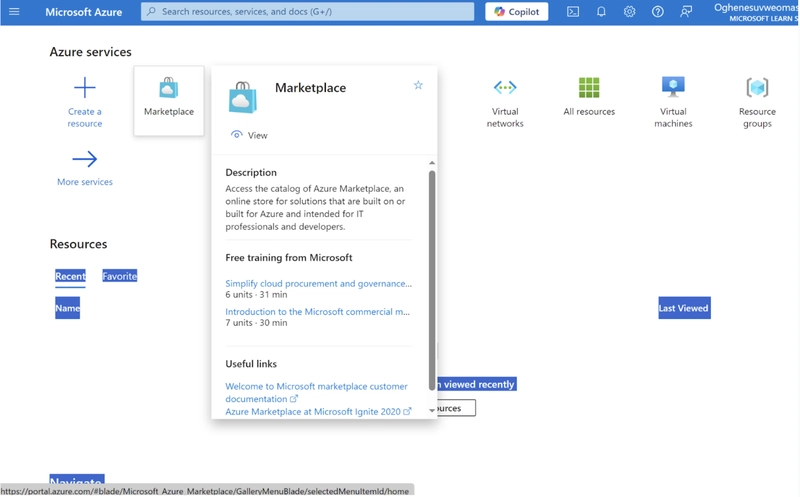The width and height of the screenshot is (800, 497).
Task: Click the '7 units · 30 min' text
Action: pyautogui.click(x=256, y=322)
